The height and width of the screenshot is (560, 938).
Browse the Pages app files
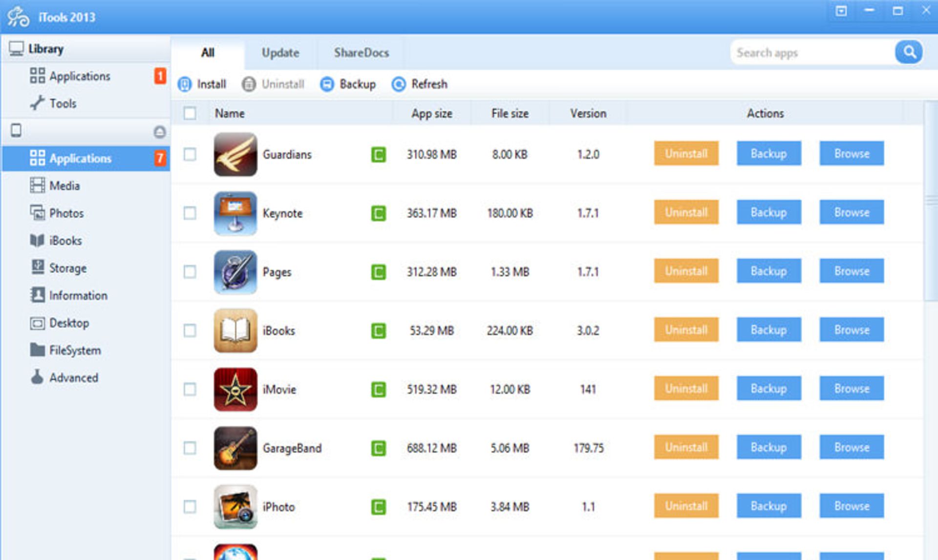[852, 271]
